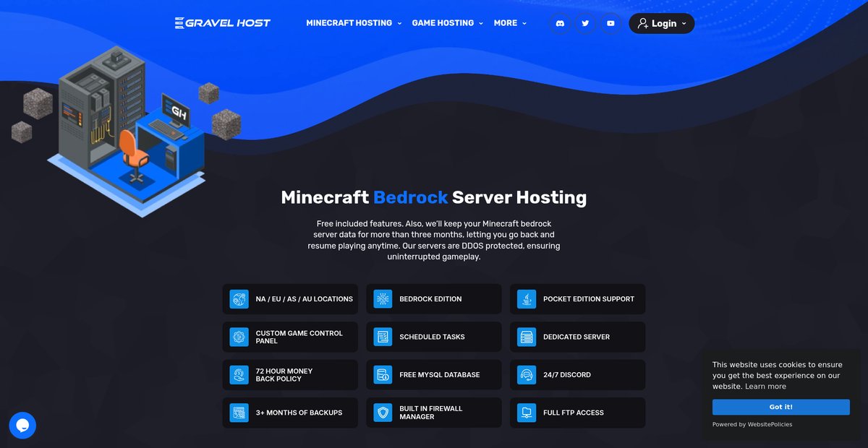
Task: Click the Custom Game Control Panel icon
Action: 239,337
